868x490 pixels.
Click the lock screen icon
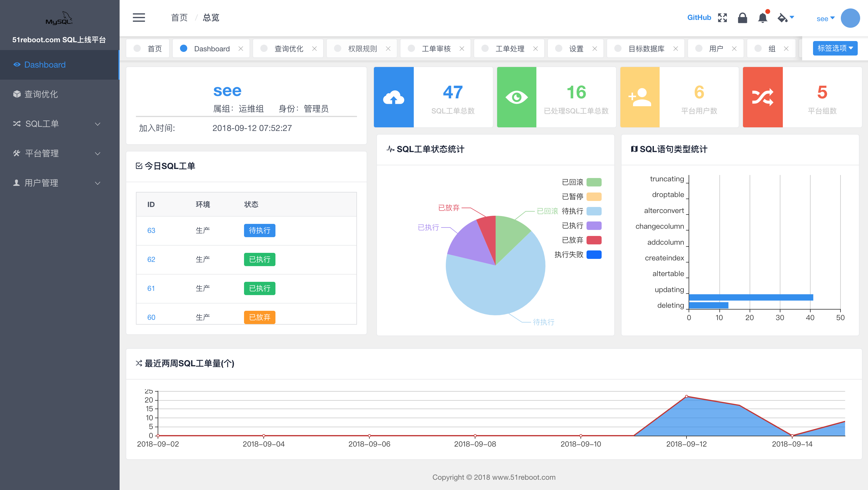[x=742, y=17]
